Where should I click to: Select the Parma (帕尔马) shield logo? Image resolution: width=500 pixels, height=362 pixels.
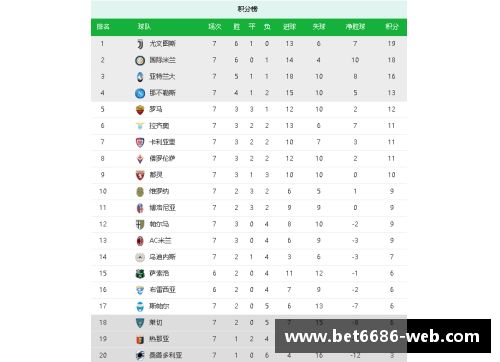pos(140,224)
